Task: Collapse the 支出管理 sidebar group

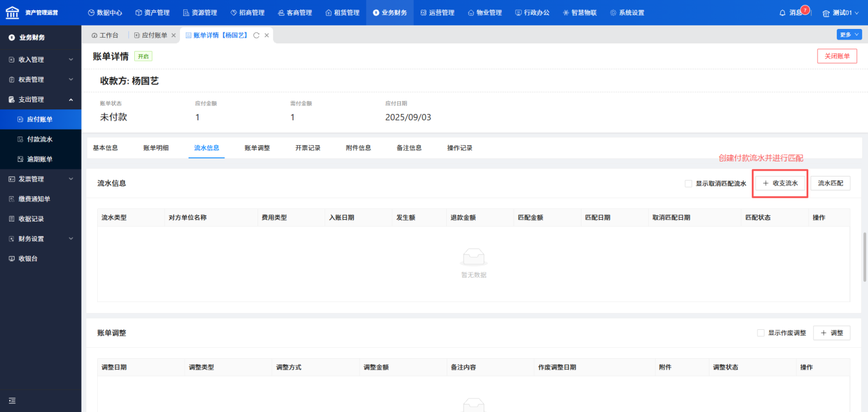Action: (41, 100)
